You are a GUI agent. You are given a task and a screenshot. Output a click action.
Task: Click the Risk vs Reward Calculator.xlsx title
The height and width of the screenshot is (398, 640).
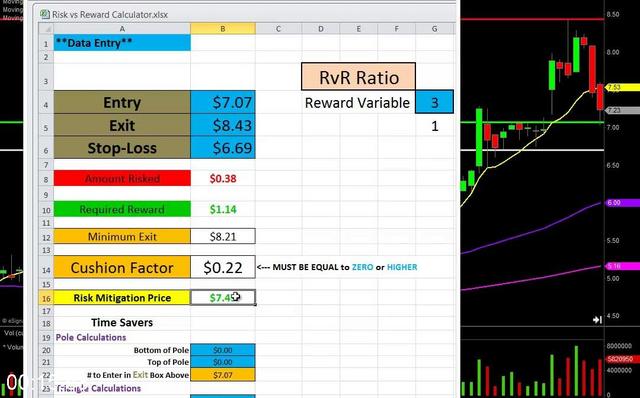pos(110,15)
